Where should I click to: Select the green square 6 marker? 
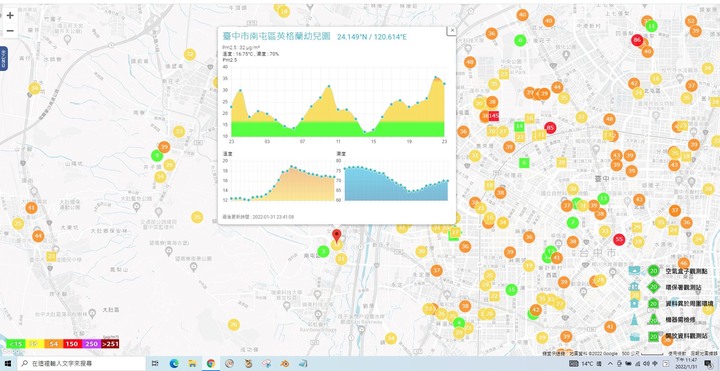pos(524,163)
